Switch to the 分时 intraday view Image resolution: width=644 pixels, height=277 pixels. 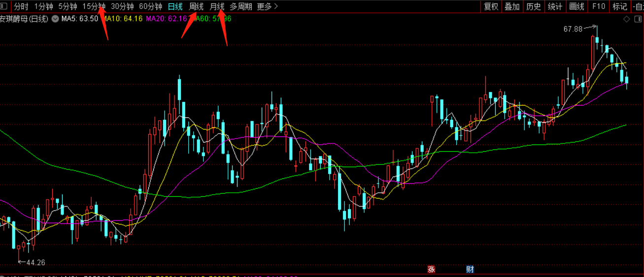[x=21, y=6]
